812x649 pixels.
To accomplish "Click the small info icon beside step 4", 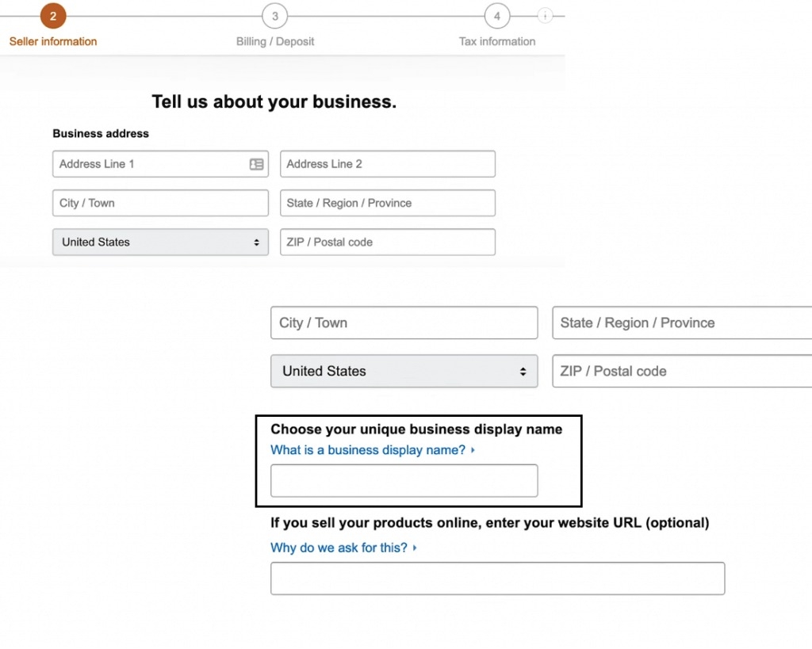I will pyautogui.click(x=544, y=15).
